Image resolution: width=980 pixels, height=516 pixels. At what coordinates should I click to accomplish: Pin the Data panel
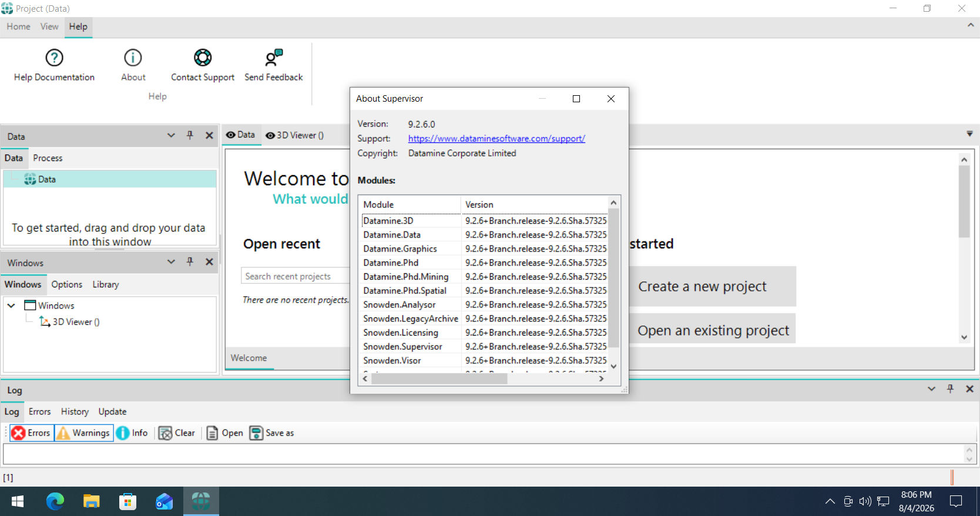pos(190,135)
